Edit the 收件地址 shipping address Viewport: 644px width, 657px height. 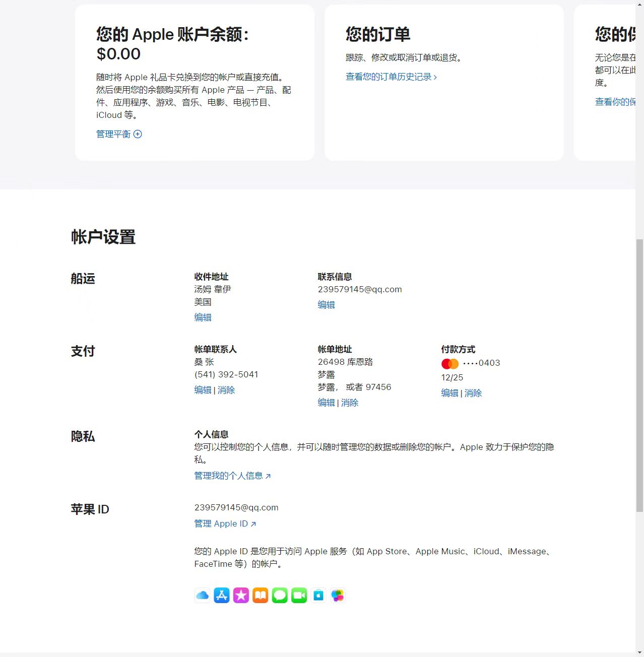(203, 317)
